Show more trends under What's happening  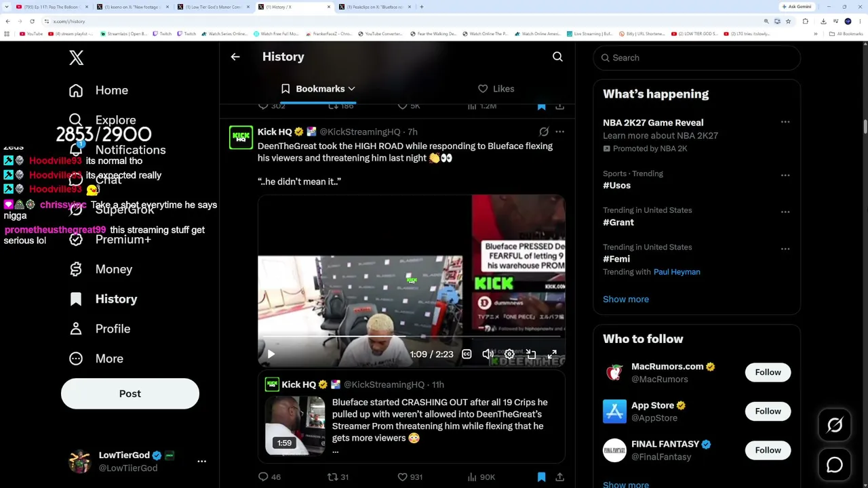point(626,299)
